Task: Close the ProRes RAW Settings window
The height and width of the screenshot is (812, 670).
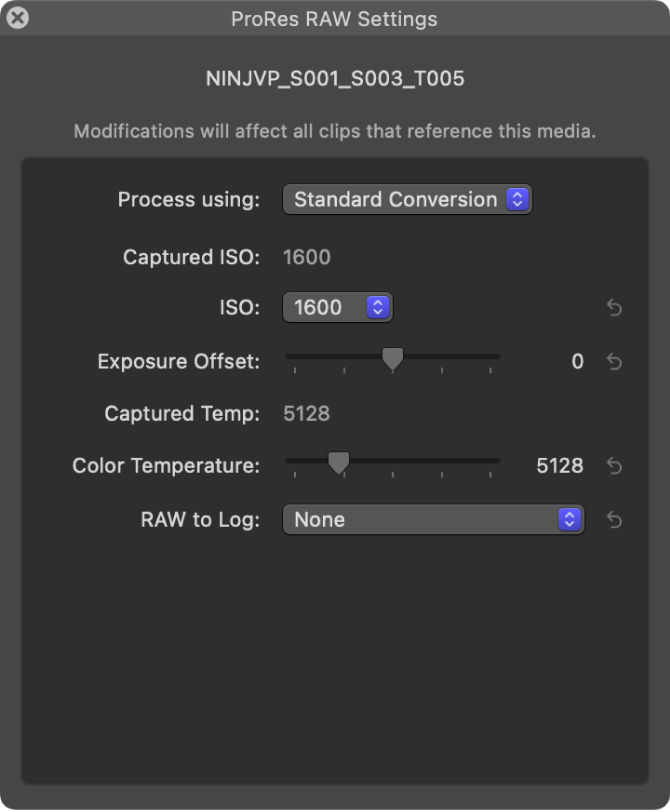Action: coord(17,18)
